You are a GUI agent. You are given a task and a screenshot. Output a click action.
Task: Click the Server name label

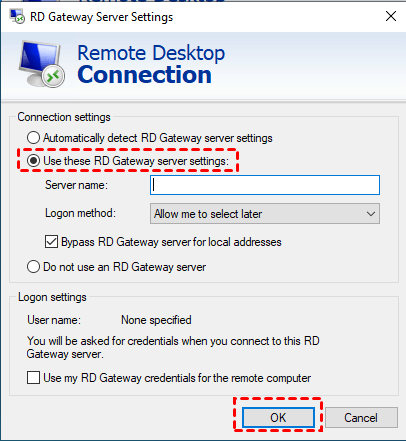(x=77, y=185)
